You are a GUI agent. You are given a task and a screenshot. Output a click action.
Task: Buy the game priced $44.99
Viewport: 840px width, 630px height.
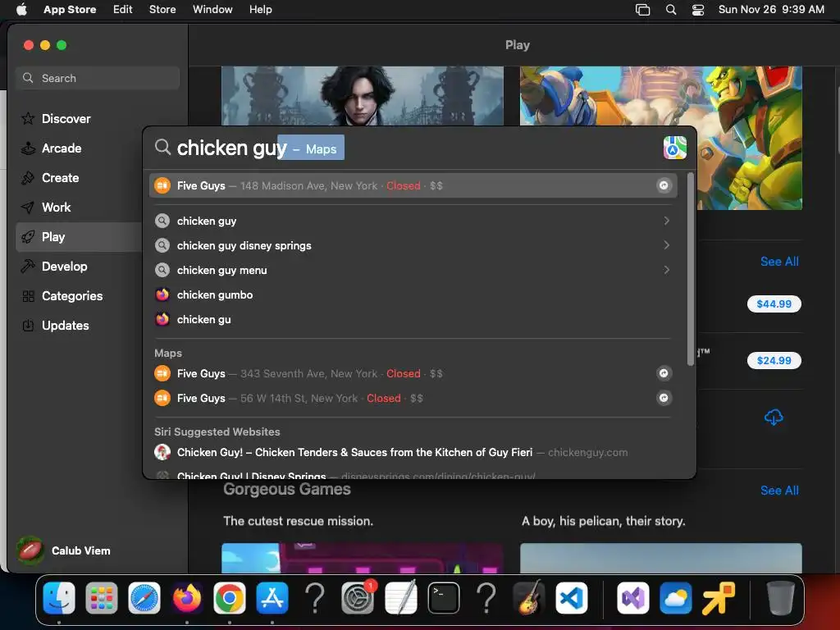point(774,304)
